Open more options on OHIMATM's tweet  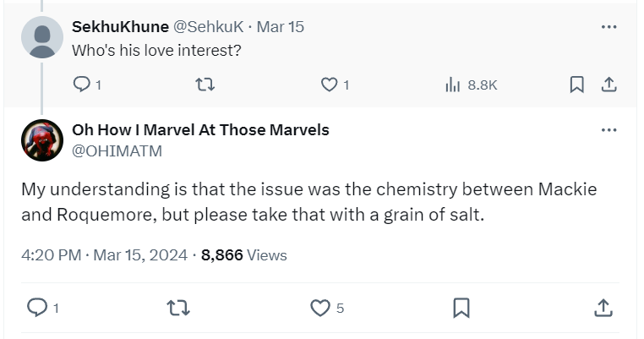coord(609,130)
